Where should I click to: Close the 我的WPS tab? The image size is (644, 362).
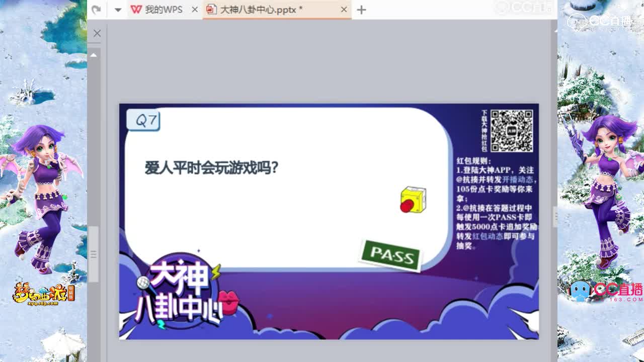pos(195,10)
